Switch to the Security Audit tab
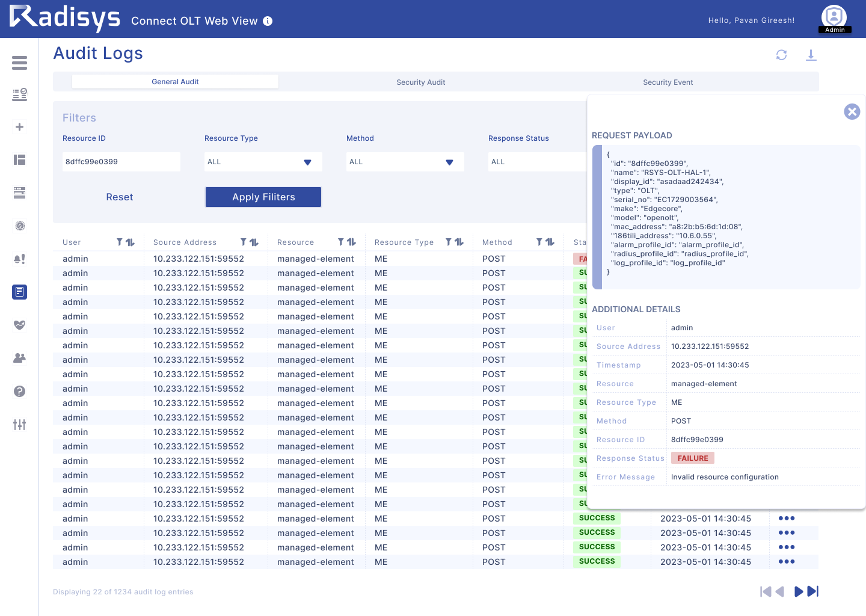The height and width of the screenshot is (616, 866). click(420, 82)
